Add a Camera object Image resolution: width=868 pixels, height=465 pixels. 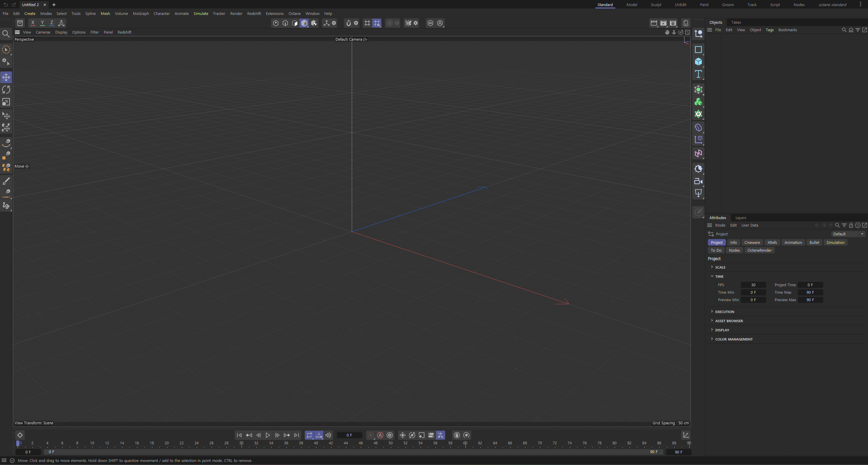click(x=698, y=181)
